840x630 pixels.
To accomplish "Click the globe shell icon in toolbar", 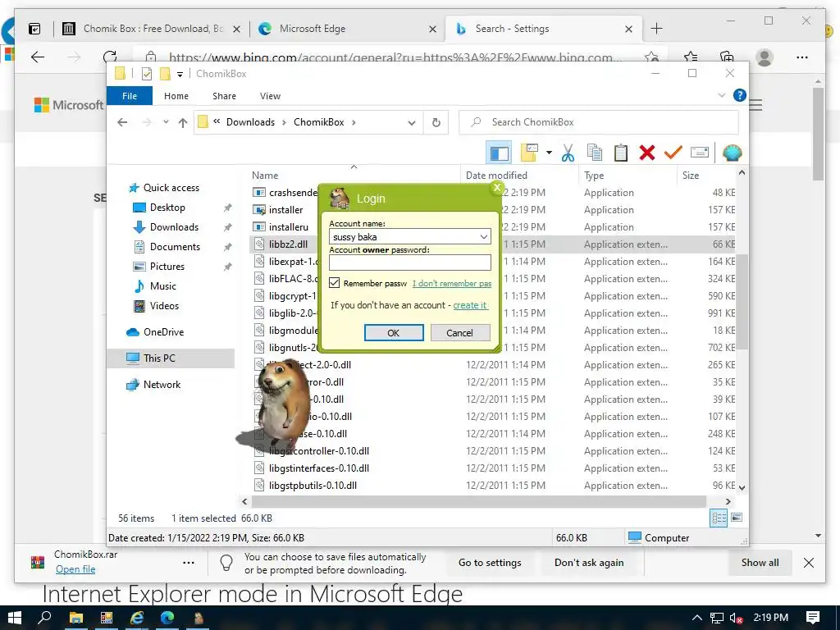I will pos(732,153).
